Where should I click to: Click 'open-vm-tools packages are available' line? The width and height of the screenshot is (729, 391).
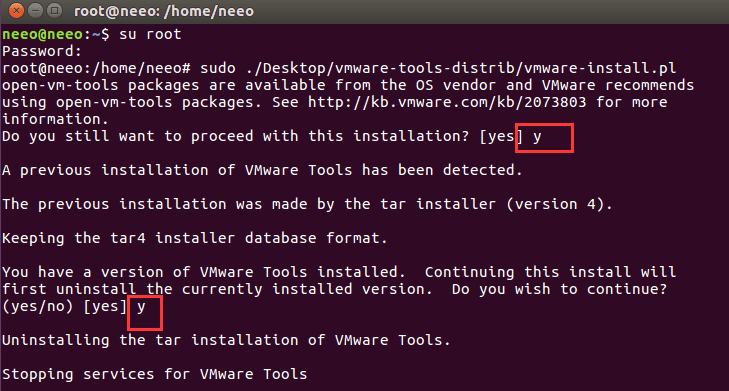pyautogui.click(x=348, y=85)
